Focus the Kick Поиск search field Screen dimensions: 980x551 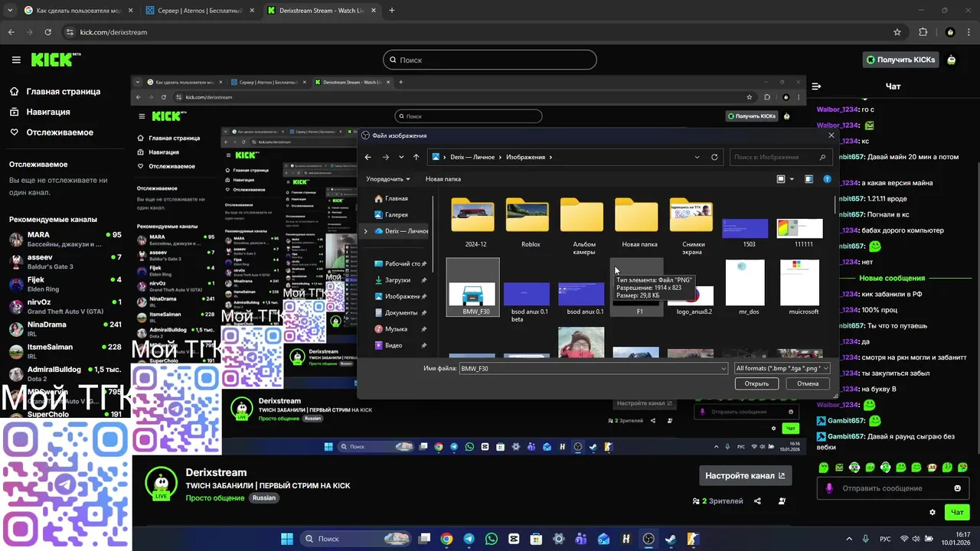489,60
